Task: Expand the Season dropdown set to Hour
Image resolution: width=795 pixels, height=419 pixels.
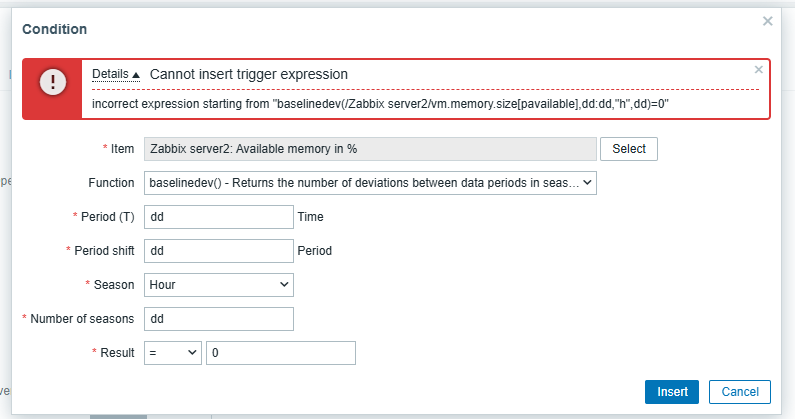Action: [218, 285]
